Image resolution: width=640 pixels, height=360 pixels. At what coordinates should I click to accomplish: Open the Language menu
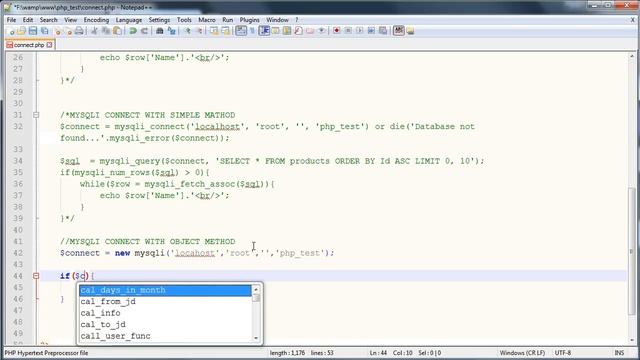(129, 20)
